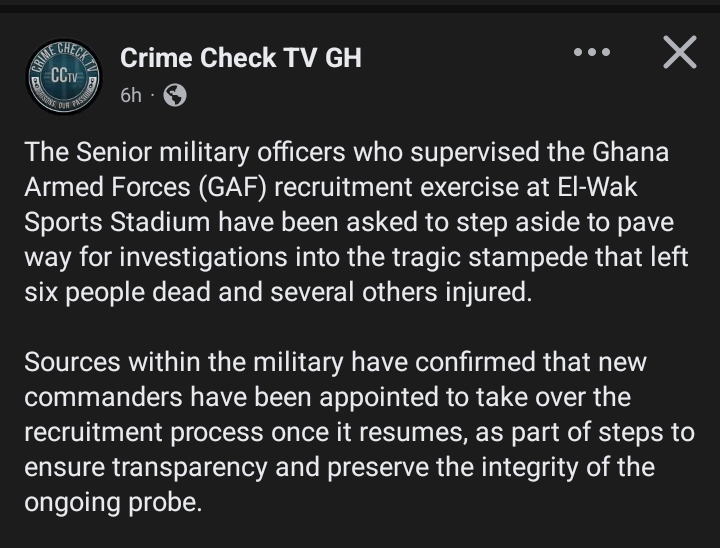
Task: Click the 6h post timestamp
Action: point(130,96)
